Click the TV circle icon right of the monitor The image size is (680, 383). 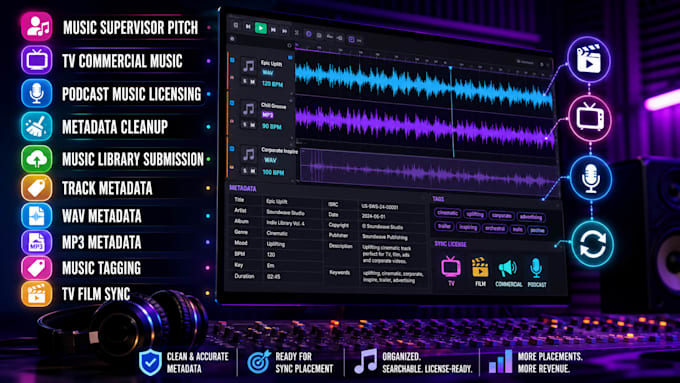coord(590,118)
